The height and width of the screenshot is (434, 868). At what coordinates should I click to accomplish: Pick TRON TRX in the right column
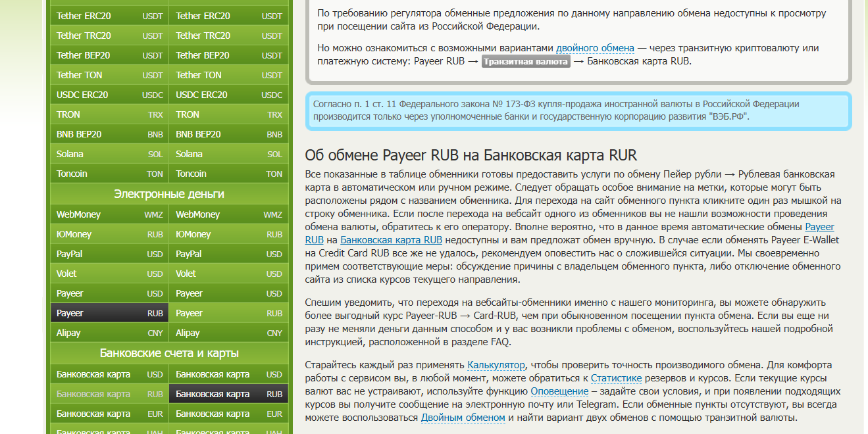point(228,114)
